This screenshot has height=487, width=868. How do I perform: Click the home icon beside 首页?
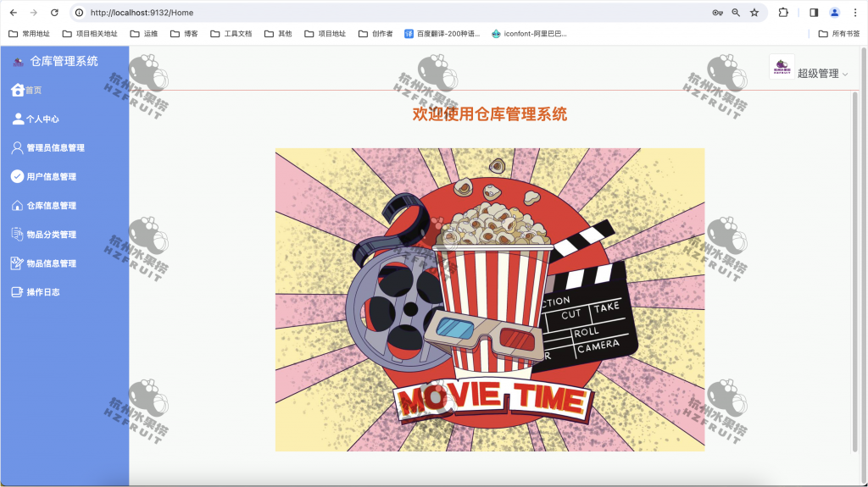click(18, 90)
